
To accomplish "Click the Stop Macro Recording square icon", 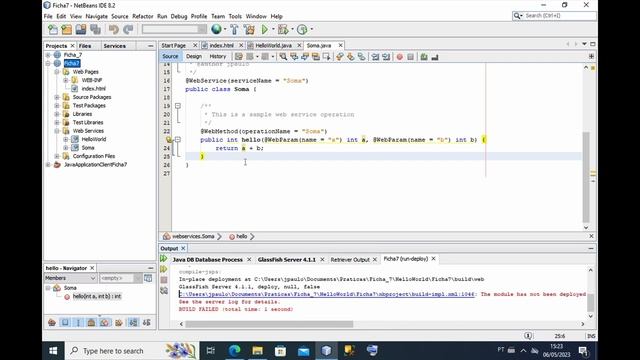I will [411, 57].
